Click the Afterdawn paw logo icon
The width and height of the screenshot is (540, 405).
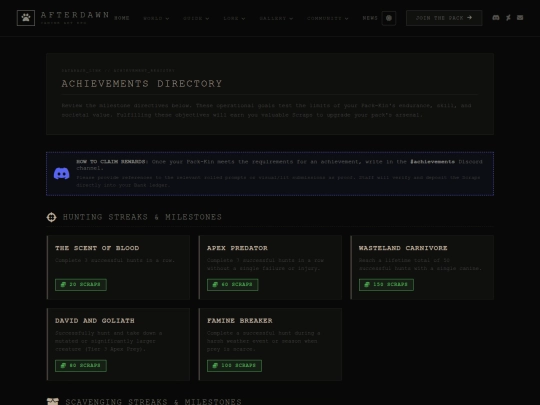[26, 18]
